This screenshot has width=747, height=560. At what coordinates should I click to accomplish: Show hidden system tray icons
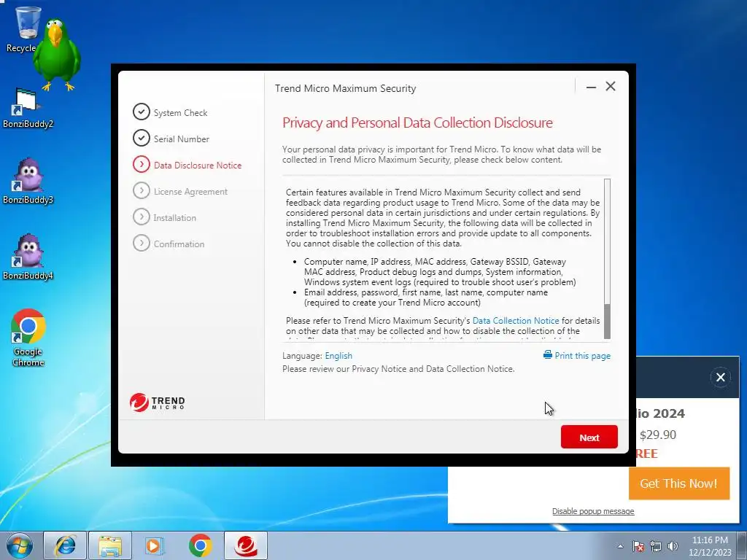pos(620,546)
